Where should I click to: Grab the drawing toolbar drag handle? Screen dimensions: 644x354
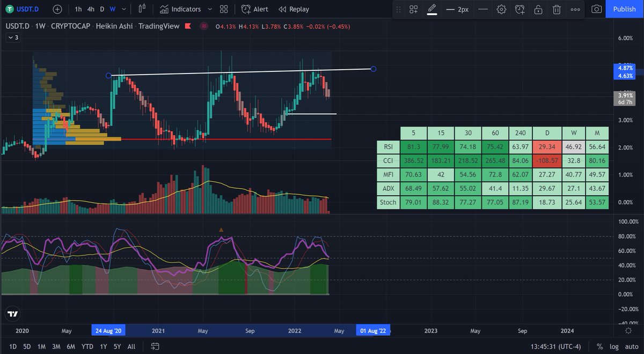pyautogui.click(x=398, y=10)
